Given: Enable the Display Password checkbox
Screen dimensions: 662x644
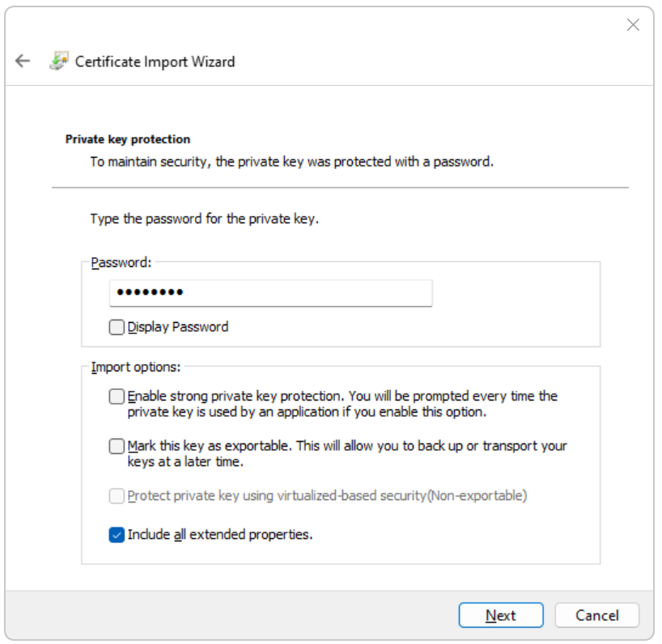Looking at the screenshot, I should click(x=117, y=328).
